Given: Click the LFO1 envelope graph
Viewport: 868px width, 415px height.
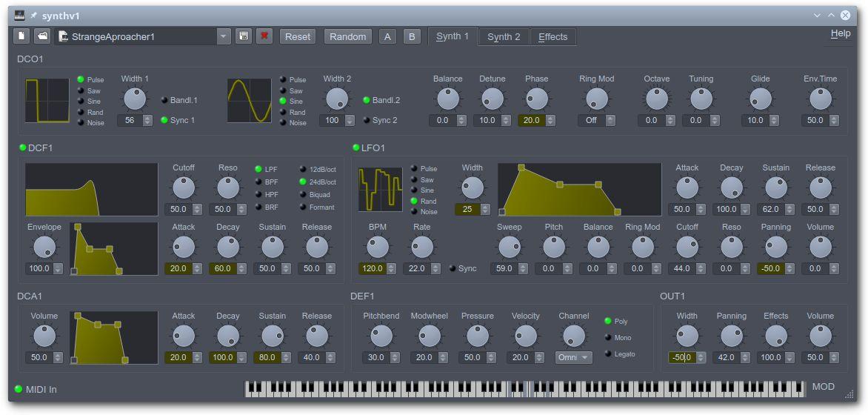Looking at the screenshot, I should point(580,190).
